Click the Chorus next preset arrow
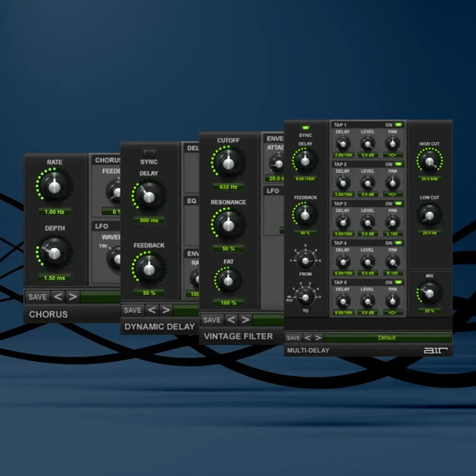 click(x=73, y=296)
